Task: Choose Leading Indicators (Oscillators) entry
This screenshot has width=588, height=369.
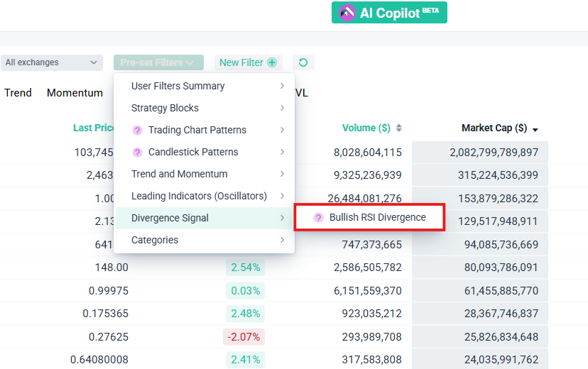Action: 199,196
